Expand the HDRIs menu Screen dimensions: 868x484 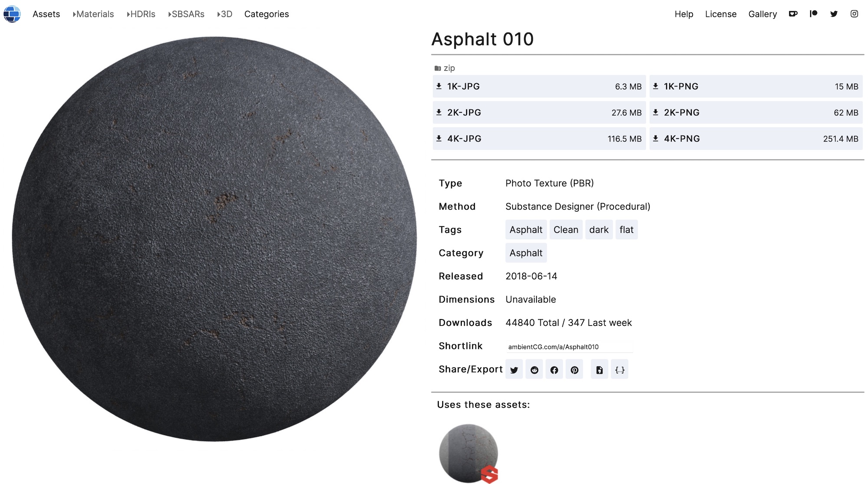pos(141,14)
